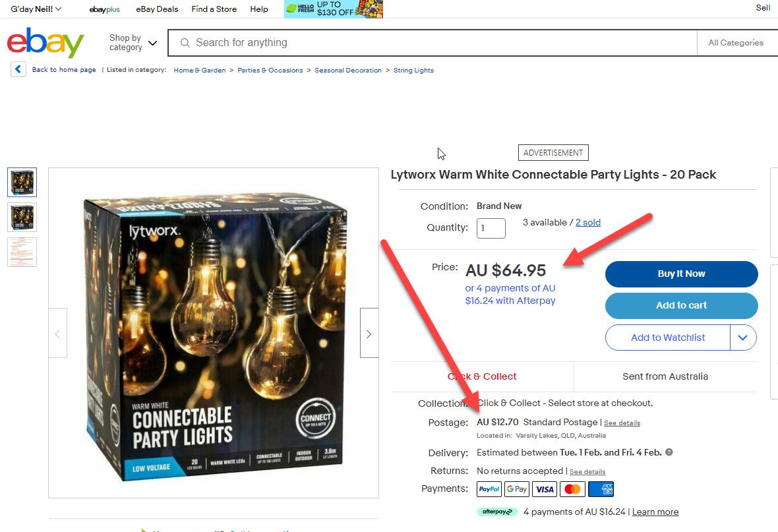
Task: Click the Add to cart button
Action: (x=681, y=306)
